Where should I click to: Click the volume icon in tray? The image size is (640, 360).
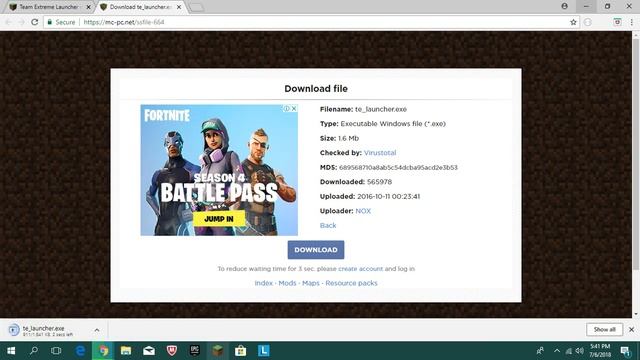pyautogui.click(x=580, y=351)
